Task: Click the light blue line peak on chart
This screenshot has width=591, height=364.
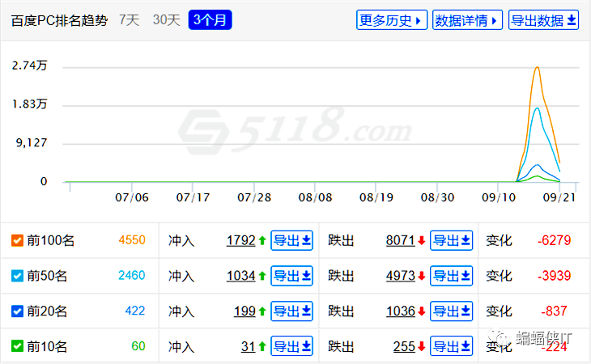Action: pos(536,108)
